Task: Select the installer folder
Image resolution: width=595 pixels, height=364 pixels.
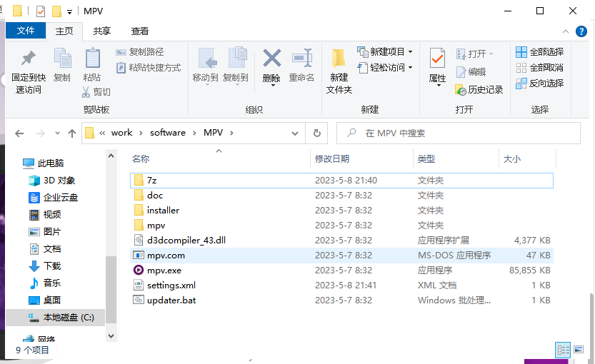Action: tap(341, 211)
